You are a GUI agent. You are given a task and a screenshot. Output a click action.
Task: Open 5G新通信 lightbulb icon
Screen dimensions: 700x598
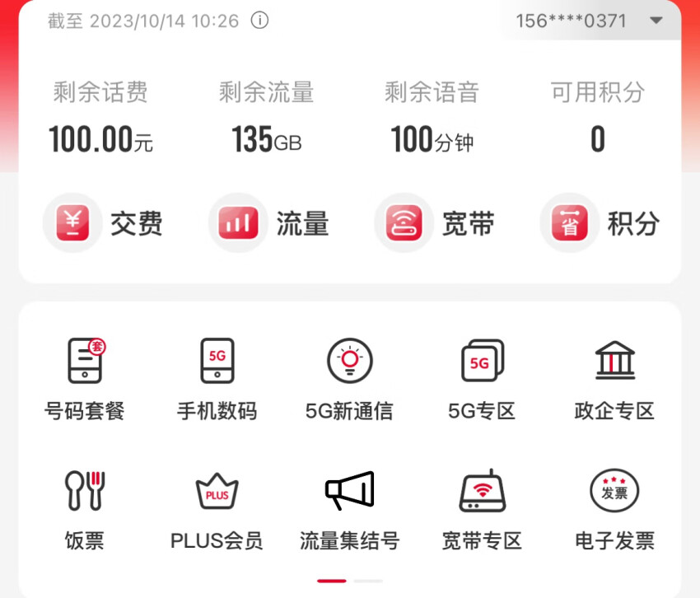coord(350,361)
